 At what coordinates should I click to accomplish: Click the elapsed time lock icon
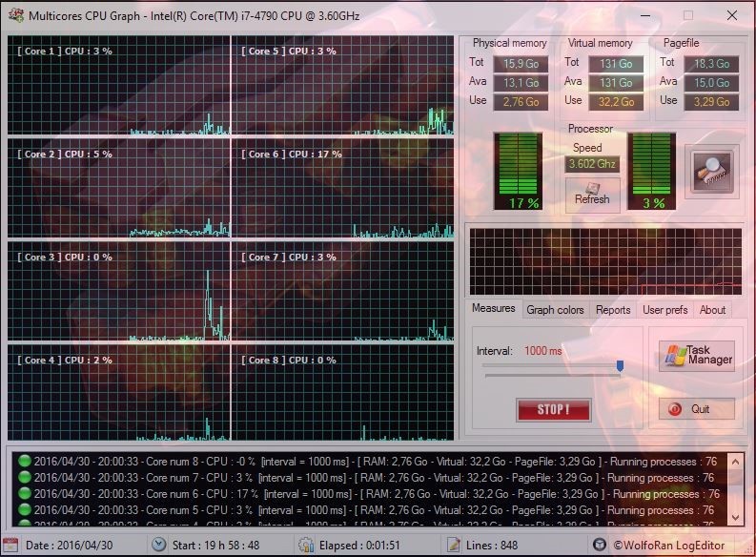[x=305, y=545]
